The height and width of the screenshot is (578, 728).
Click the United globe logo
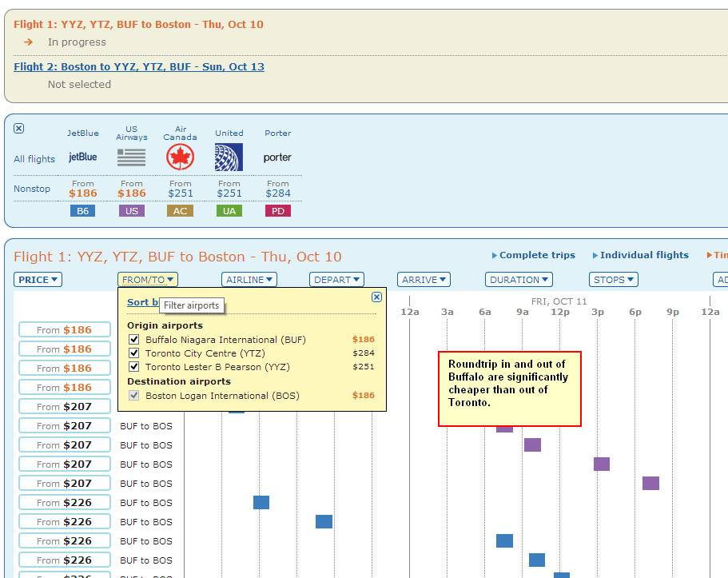click(x=229, y=157)
